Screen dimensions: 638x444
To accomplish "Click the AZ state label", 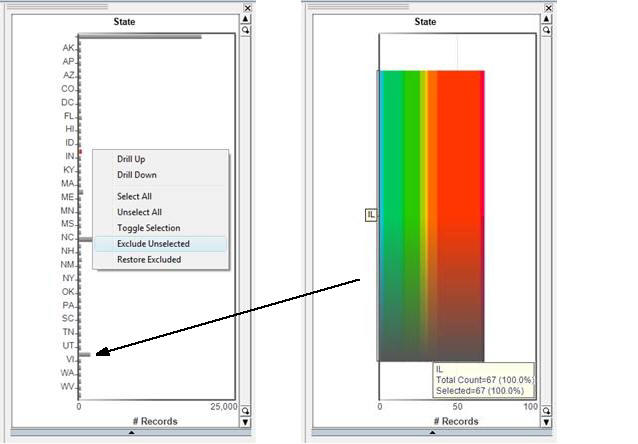I will (x=68, y=75).
